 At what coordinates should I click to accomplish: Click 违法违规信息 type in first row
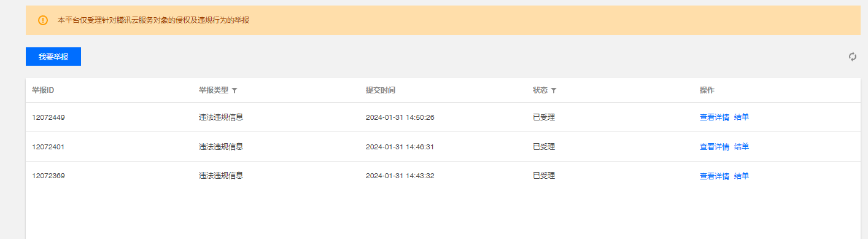pos(221,117)
